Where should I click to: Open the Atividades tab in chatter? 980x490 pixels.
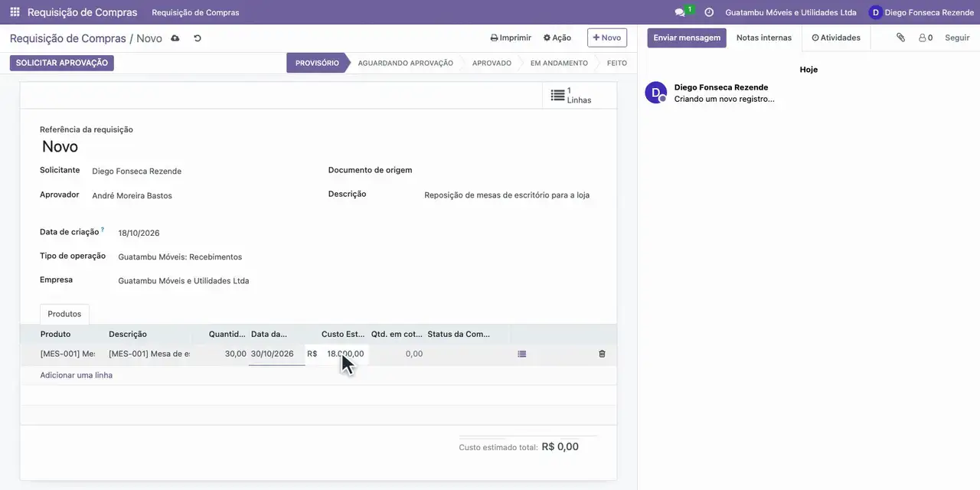coord(836,38)
